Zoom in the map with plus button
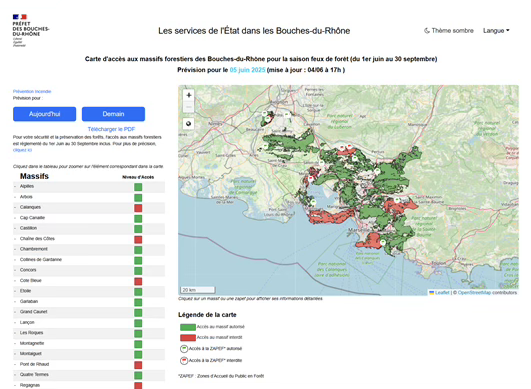 [189, 95]
